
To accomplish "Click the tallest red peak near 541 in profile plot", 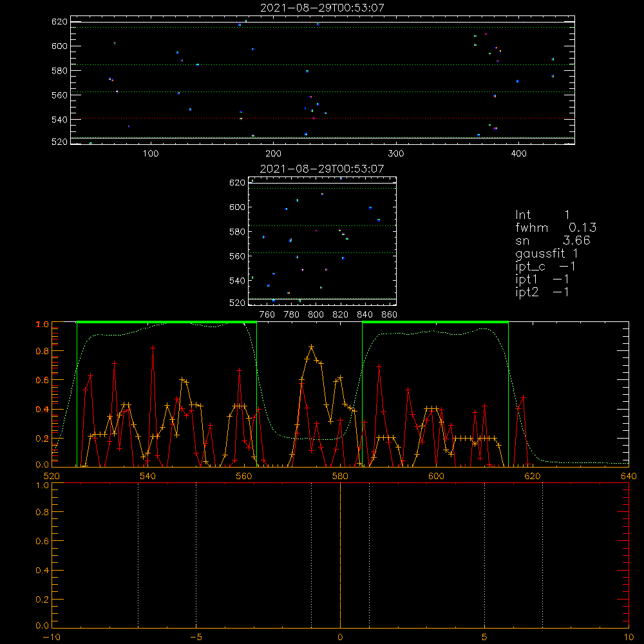I will [153, 348].
